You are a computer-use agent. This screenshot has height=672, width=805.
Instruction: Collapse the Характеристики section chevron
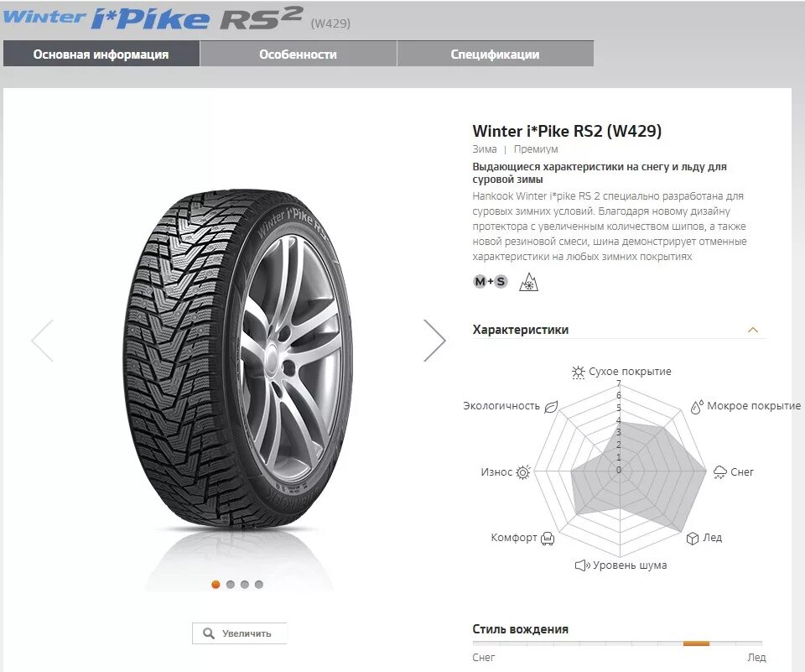pos(753,330)
